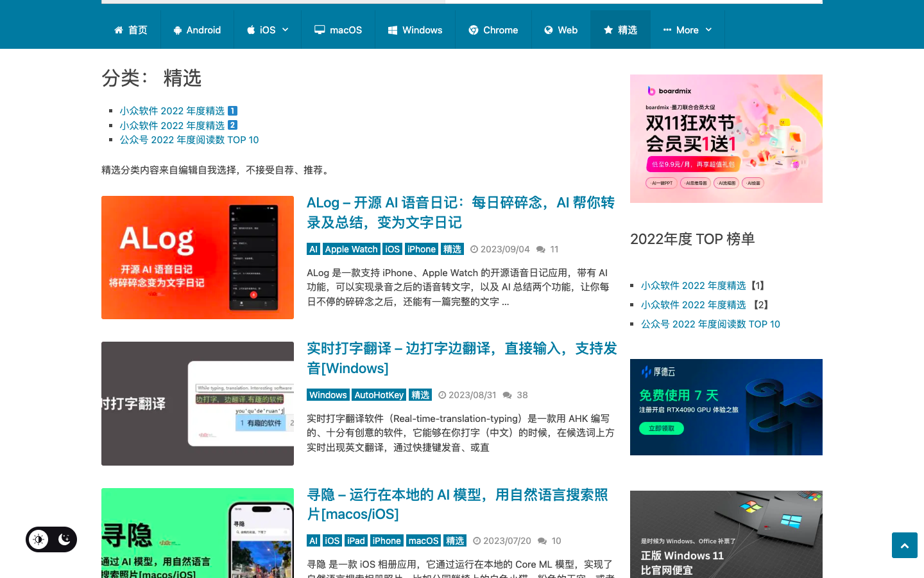Image resolution: width=924 pixels, height=578 pixels.
Task: Click the iPad tag on 寻隐 article
Action: pos(356,541)
